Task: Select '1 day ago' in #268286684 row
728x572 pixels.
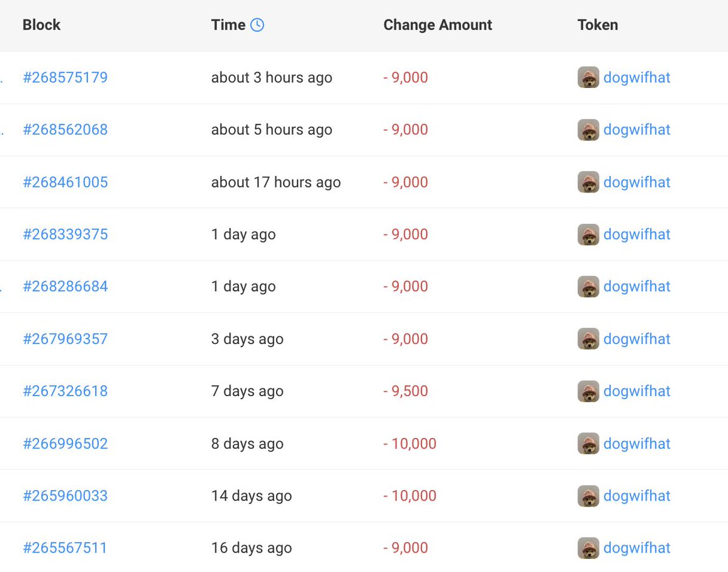Action: click(243, 286)
